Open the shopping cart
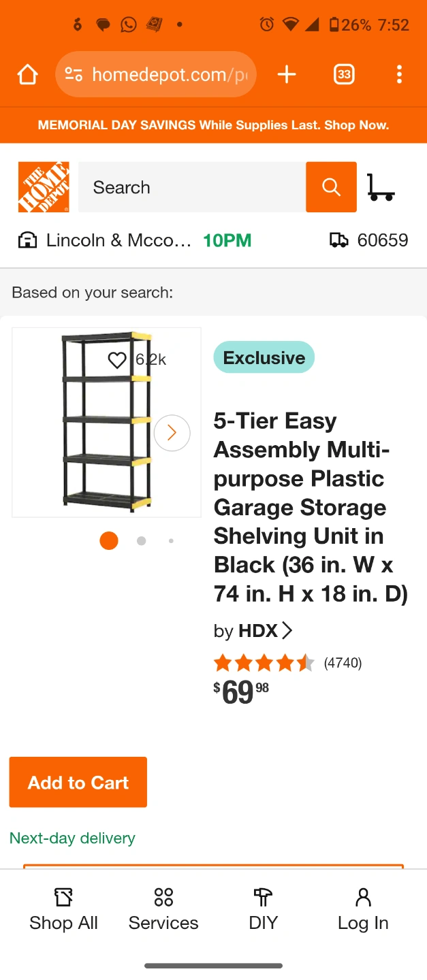Viewport: 427px width, 980px height. (x=380, y=187)
